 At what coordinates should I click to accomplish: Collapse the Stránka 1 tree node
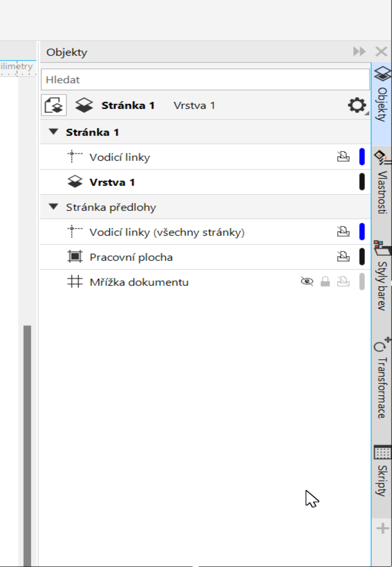(x=53, y=132)
